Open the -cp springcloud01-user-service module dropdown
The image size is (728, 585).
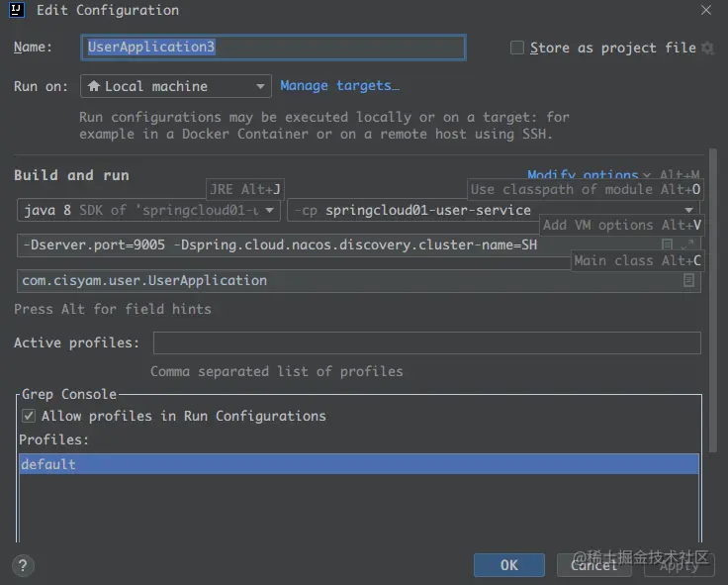[493, 210]
